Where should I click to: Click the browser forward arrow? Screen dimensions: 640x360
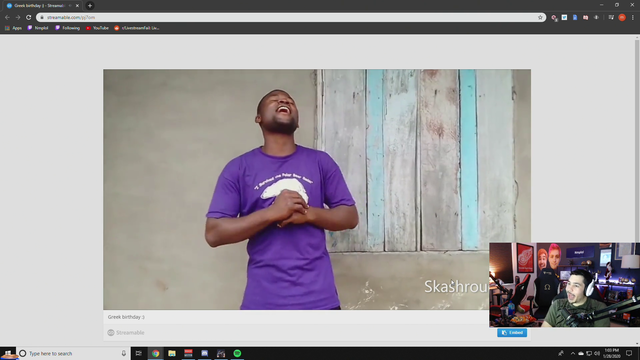[18, 18]
